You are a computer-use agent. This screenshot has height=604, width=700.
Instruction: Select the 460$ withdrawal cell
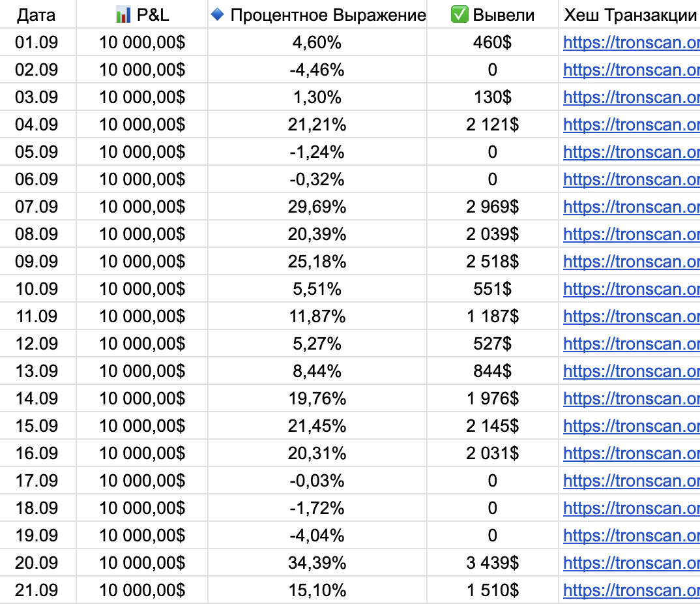pos(492,42)
